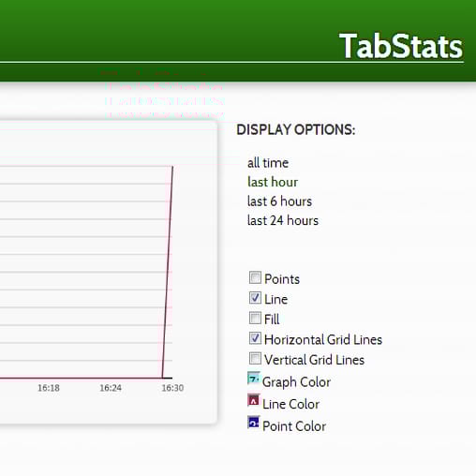This screenshot has height=476, width=476.
Task: Open the Graph Color picker icon
Action: tap(254, 379)
